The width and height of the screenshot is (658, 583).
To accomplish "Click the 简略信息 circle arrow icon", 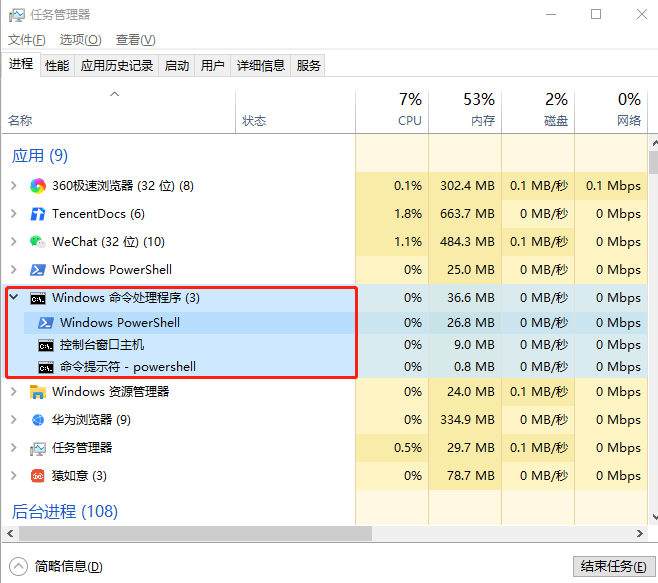I will (18, 567).
